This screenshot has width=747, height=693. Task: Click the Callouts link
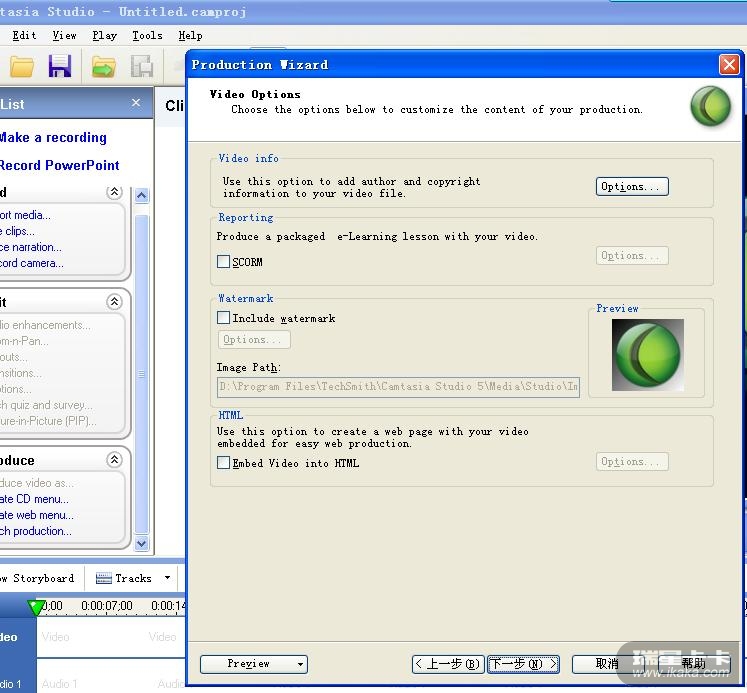tap(14, 357)
